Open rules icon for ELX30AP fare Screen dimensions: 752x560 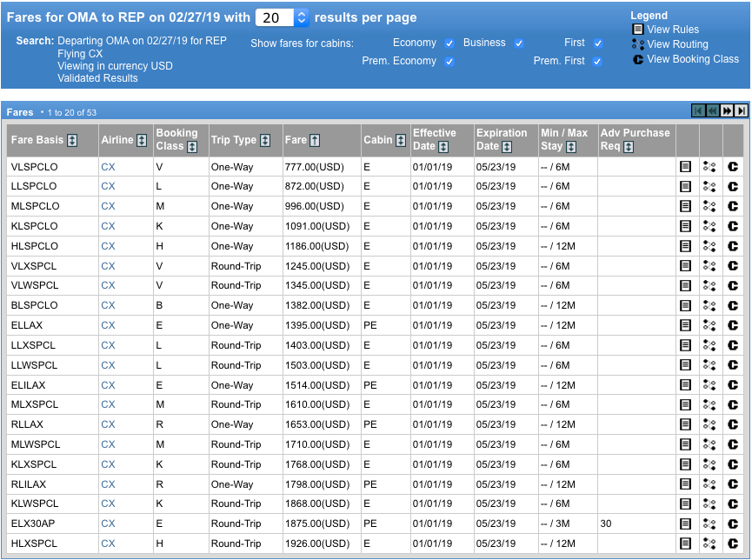pyautogui.click(x=686, y=523)
